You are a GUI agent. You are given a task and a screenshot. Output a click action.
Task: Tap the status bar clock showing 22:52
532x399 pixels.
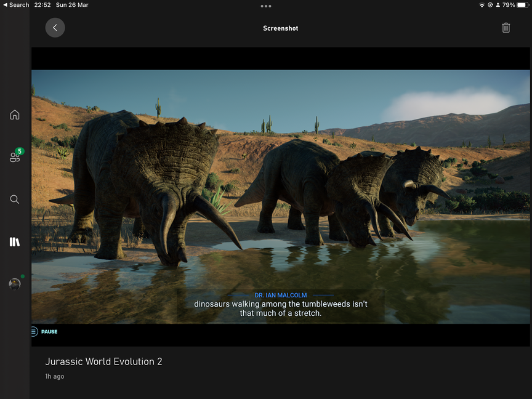pyautogui.click(x=42, y=5)
